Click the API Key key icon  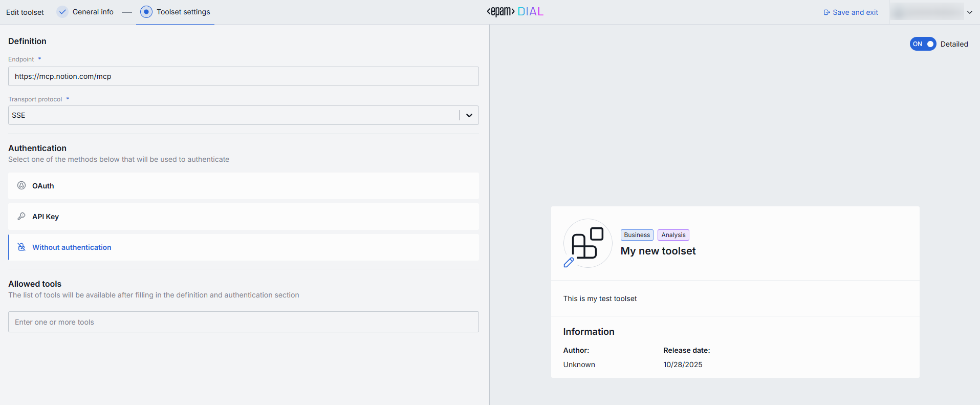tap(21, 216)
